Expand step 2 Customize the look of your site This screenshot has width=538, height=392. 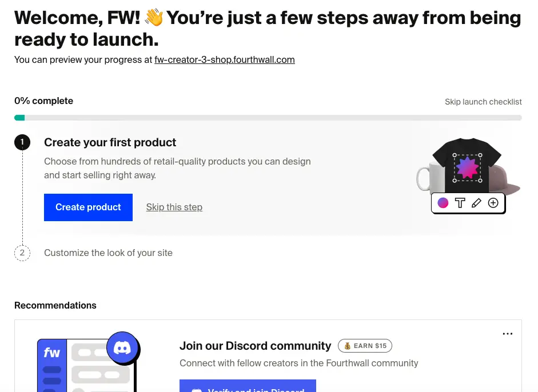pyautogui.click(x=108, y=253)
